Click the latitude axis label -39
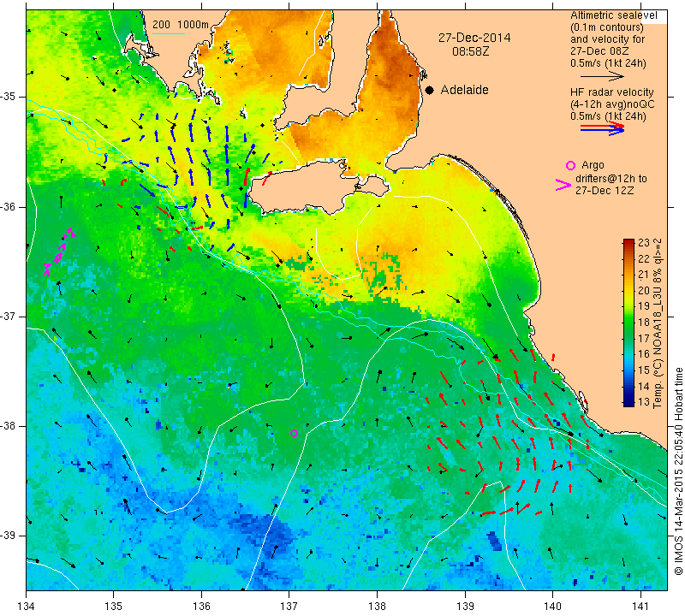685x616 pixels. [x=9, y=536]
